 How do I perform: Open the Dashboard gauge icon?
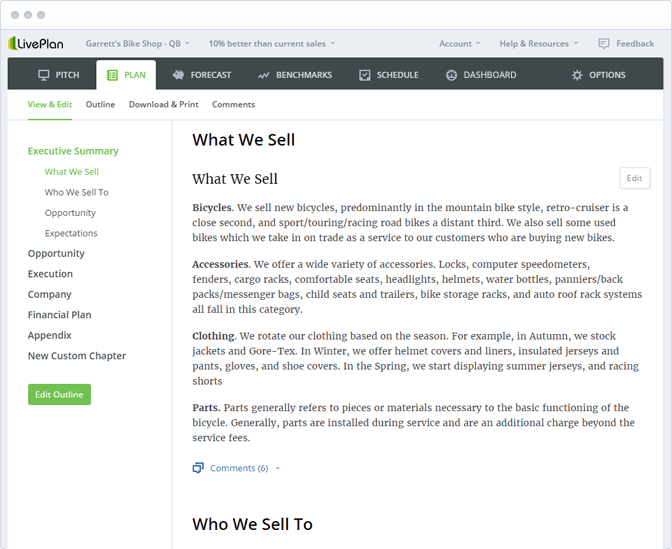(x=451, y=75)
